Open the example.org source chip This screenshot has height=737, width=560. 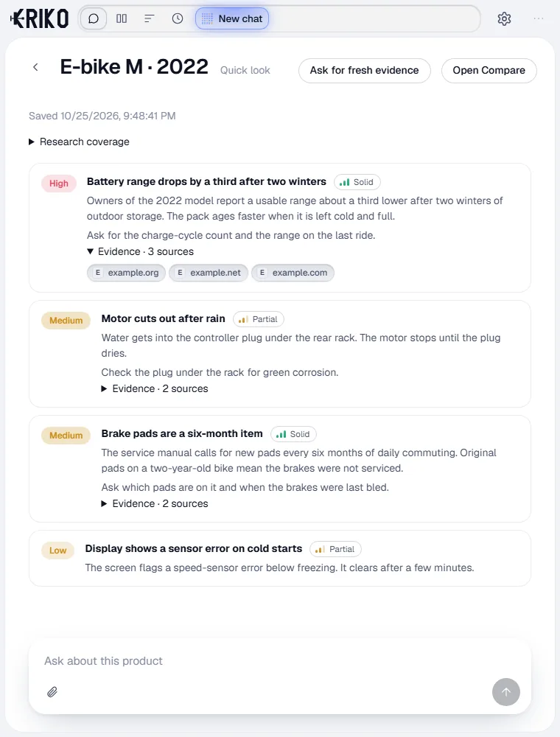[x=127, y=273]
